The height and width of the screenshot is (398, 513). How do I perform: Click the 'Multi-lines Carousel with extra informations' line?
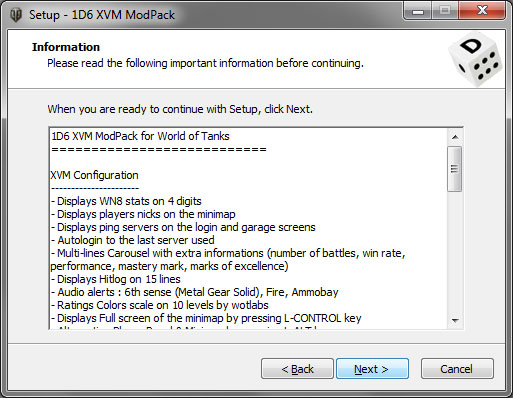228,253
